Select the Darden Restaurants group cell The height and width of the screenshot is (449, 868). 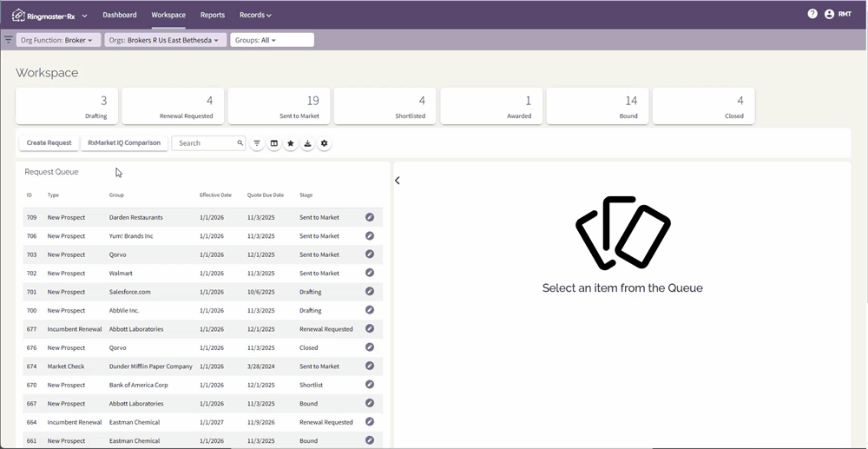point(136,218)
